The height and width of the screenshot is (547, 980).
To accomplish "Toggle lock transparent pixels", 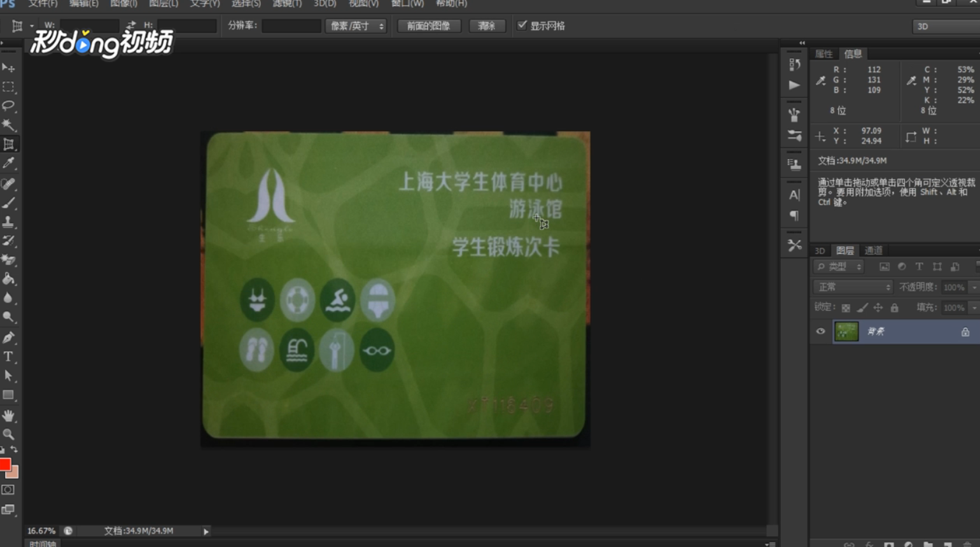I will 846,308.
